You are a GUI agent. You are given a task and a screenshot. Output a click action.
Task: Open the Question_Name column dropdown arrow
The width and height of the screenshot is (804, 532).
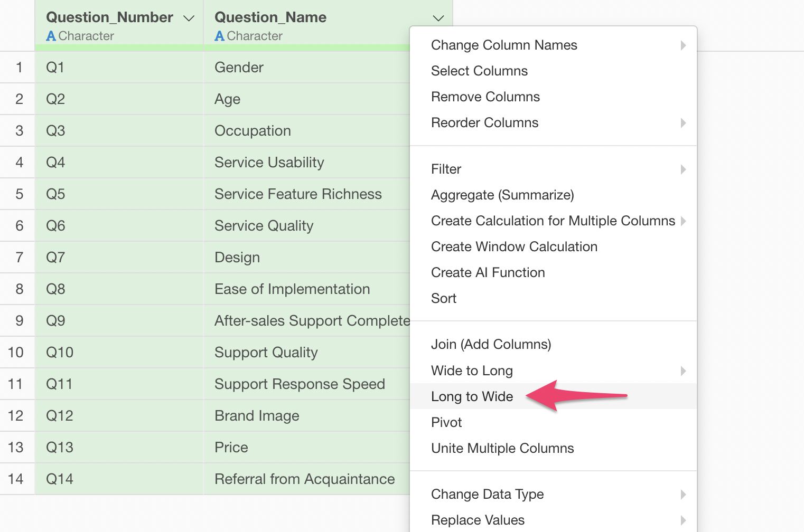(438, 18)
